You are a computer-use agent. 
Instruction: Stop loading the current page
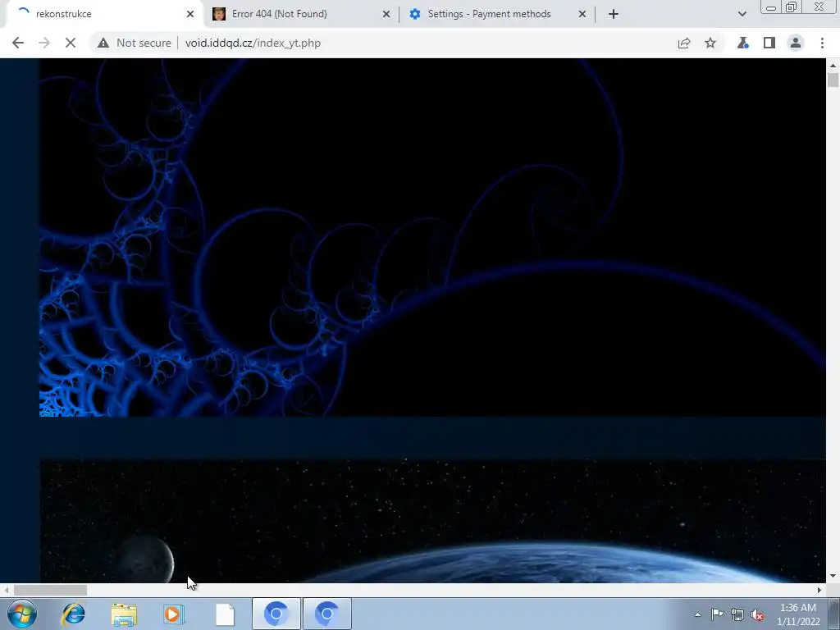point(71,43)
